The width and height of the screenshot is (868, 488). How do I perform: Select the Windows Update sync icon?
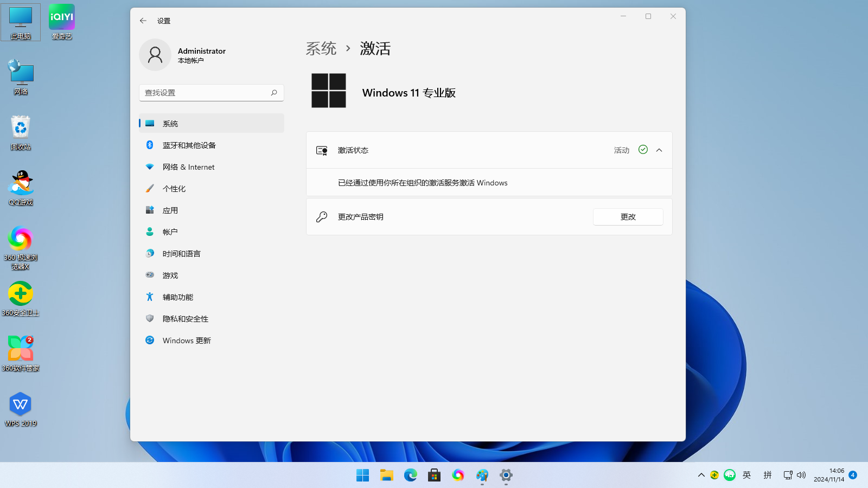pyautogui.click(x=150, y=340)
